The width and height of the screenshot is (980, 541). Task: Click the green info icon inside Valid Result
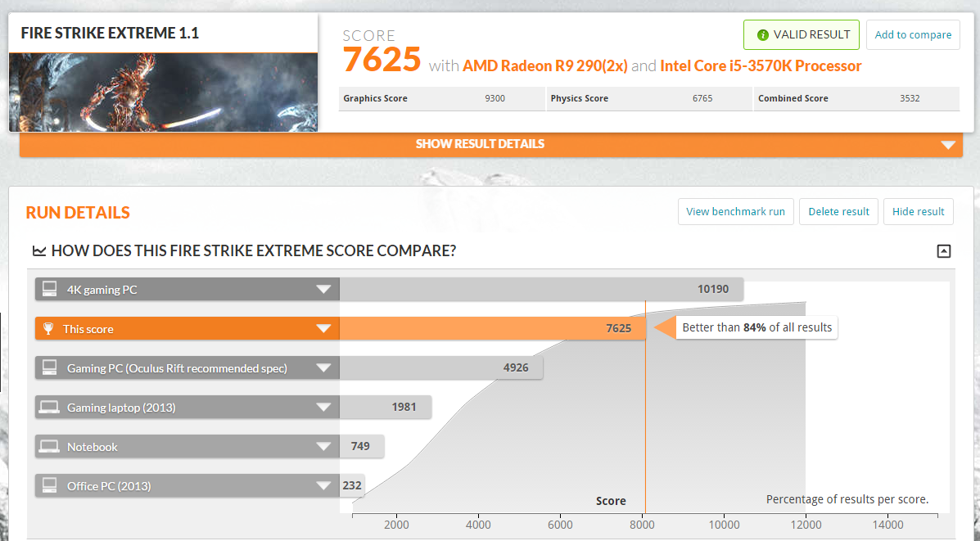click(x=762, y=34)
